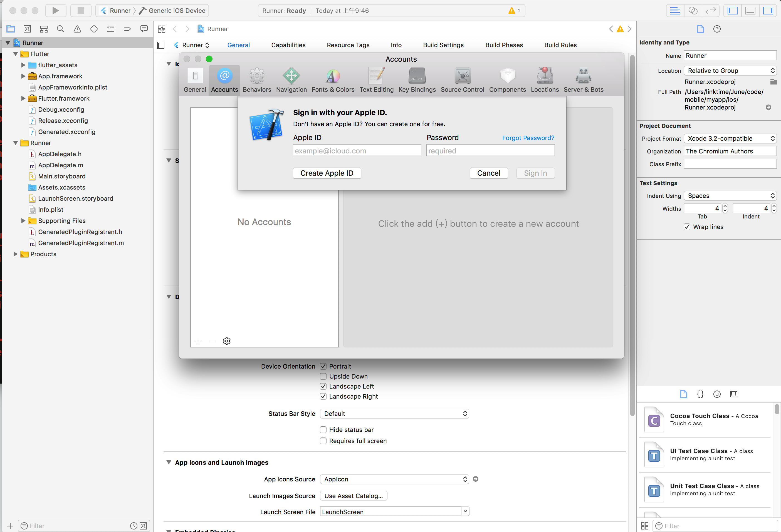
Task: Click the Organization field in inspector
Action: 730,151
